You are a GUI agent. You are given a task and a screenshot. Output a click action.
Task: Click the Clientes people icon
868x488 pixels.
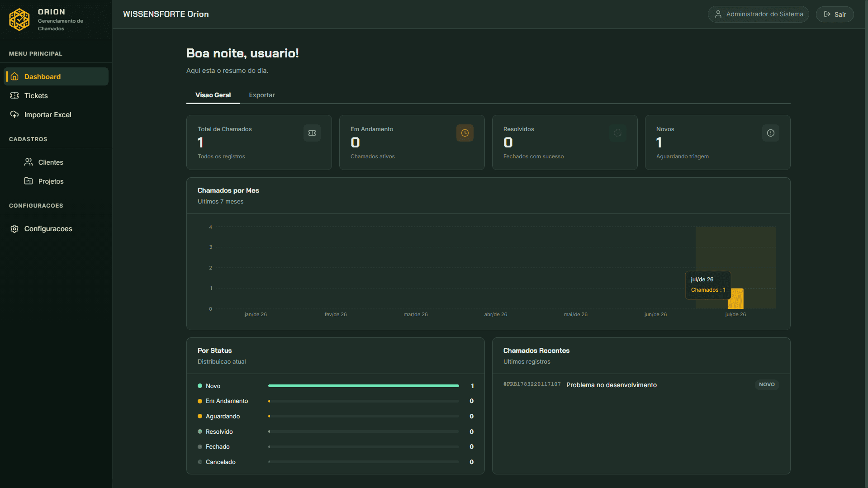point(28,162)
